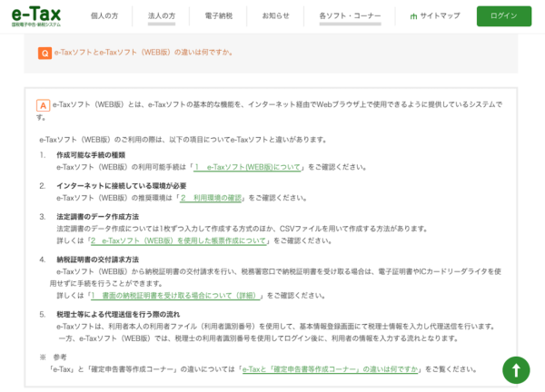Open link 2 利用環境の確認

click(211, 198)
